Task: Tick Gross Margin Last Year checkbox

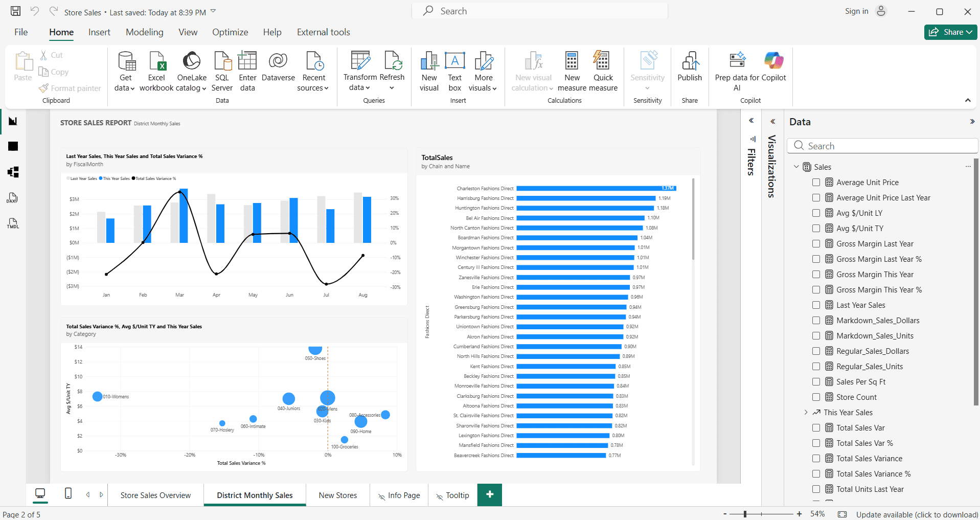Action: click(x=816, y=244)
